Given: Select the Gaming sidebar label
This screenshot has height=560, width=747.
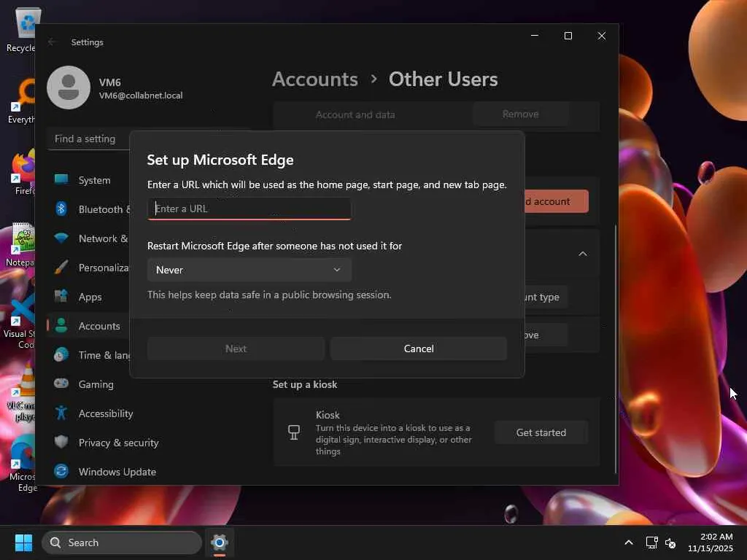Looking at the screenshot, I should click(96, 384).
